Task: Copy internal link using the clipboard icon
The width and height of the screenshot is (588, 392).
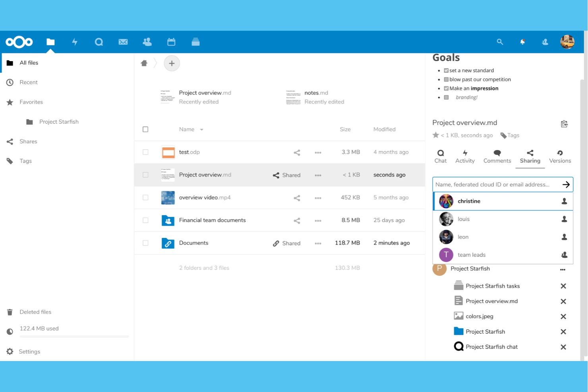Action: 564,124
